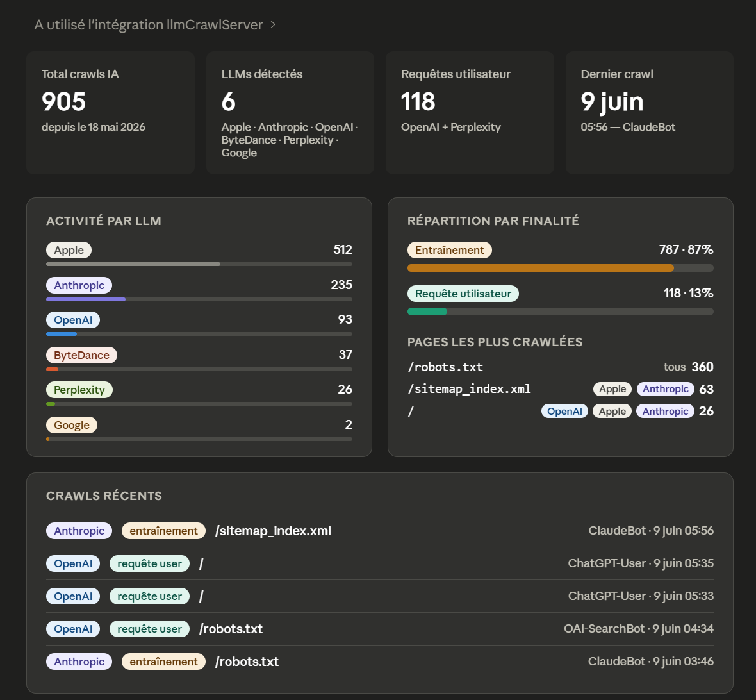Click the 'Dernier crawl' value 9 juin
Image resolution: width=756 pixels, height=700 pixels.
(612, 102)
